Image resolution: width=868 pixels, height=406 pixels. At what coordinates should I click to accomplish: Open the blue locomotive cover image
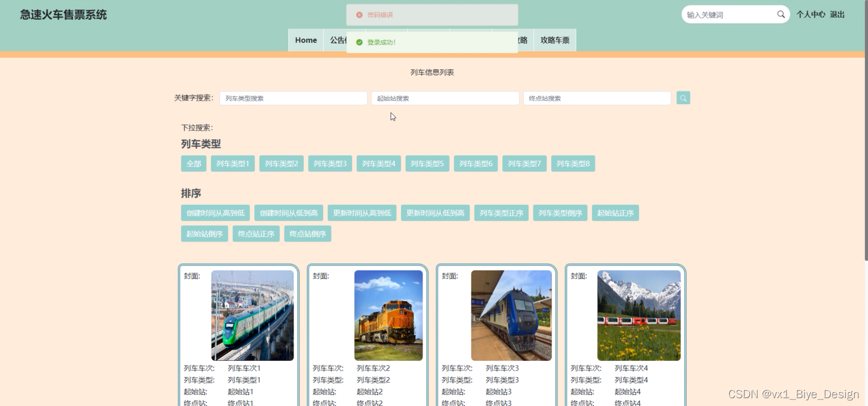pyautogui.click(x=511, y=316)
